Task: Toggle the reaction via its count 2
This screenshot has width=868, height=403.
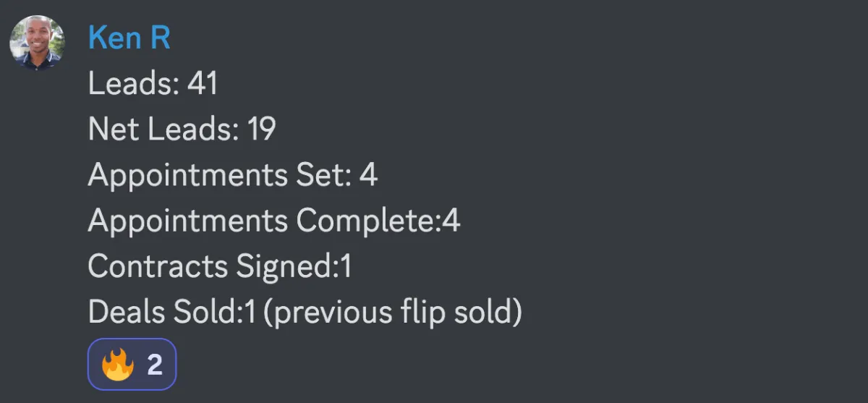Action: coord(155,365)
